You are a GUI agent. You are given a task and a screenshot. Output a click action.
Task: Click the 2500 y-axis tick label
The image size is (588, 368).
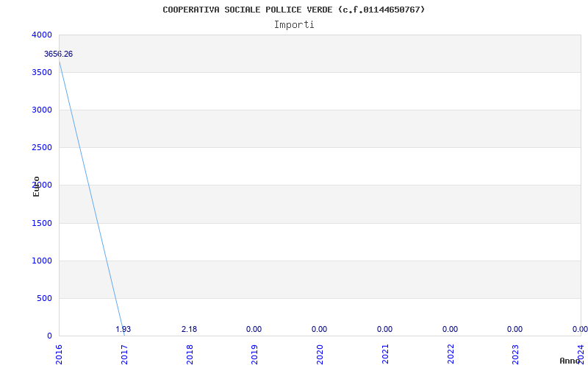coord(42,148)
